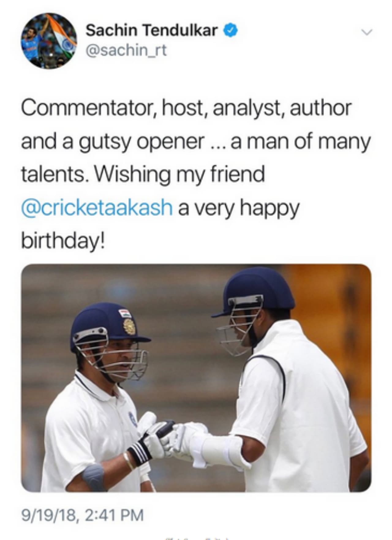The height and width of the screenshot is (540, 392).
Task: Click the phrase "gutsy opener" in the tweet
Action: pos(141,142)
